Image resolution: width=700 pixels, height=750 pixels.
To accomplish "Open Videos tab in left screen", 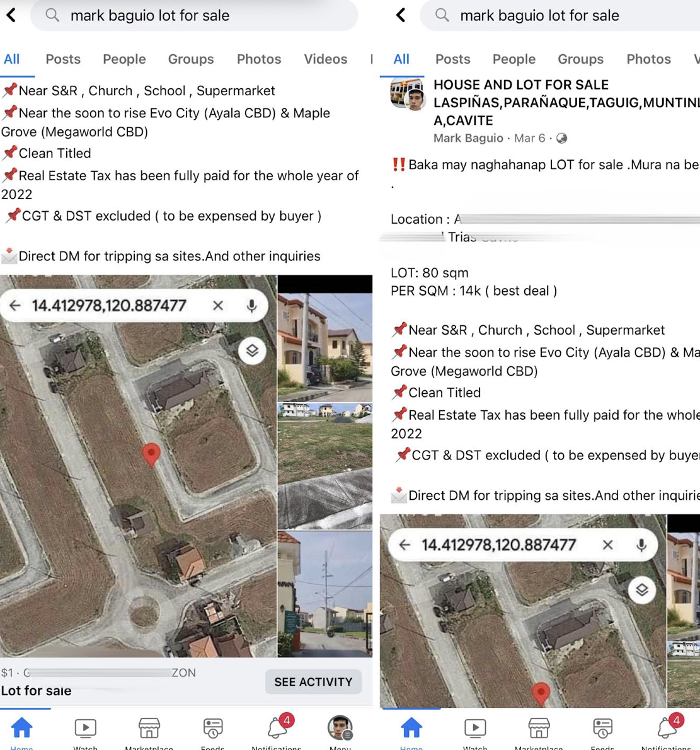I will [x=326, y=59].
